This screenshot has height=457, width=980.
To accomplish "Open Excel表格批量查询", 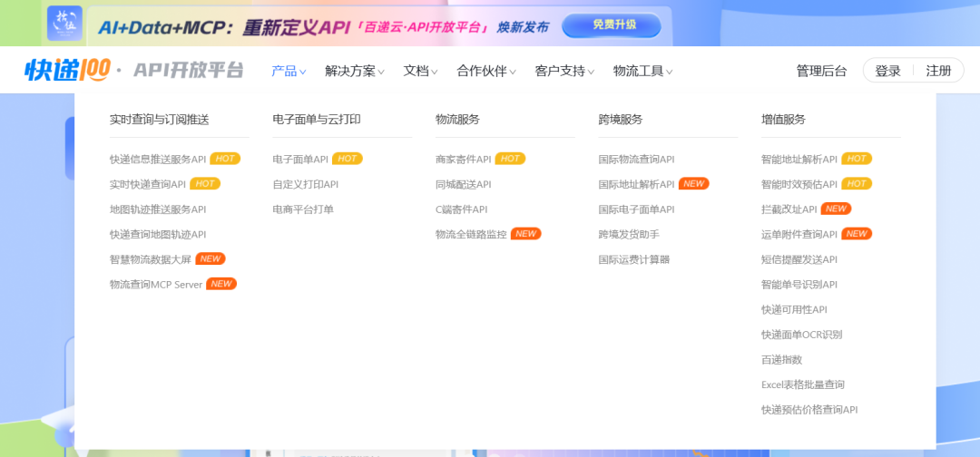I will coord(802,384).
